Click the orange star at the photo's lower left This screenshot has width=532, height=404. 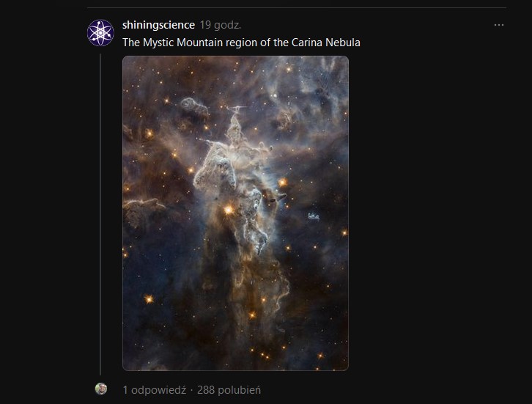pyautogui.click(x=148, y=299)
